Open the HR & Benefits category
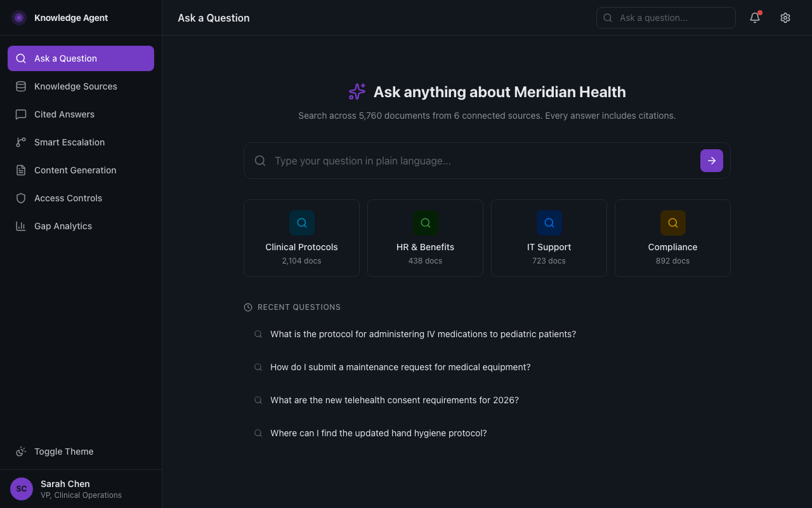812x508 pixels. tap(425, 238)
